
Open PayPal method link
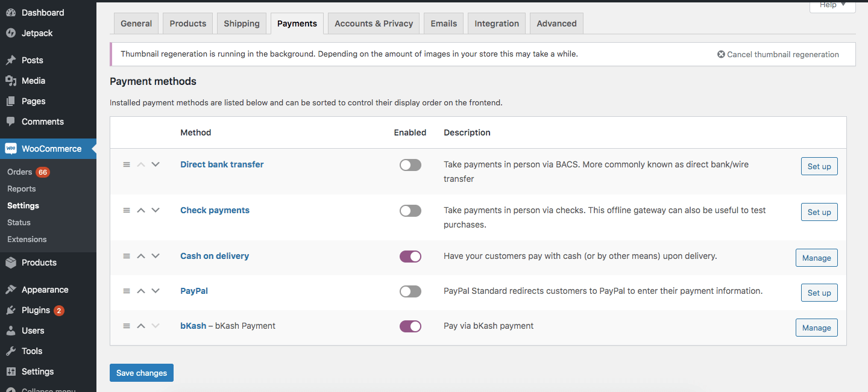click(194, 291)
